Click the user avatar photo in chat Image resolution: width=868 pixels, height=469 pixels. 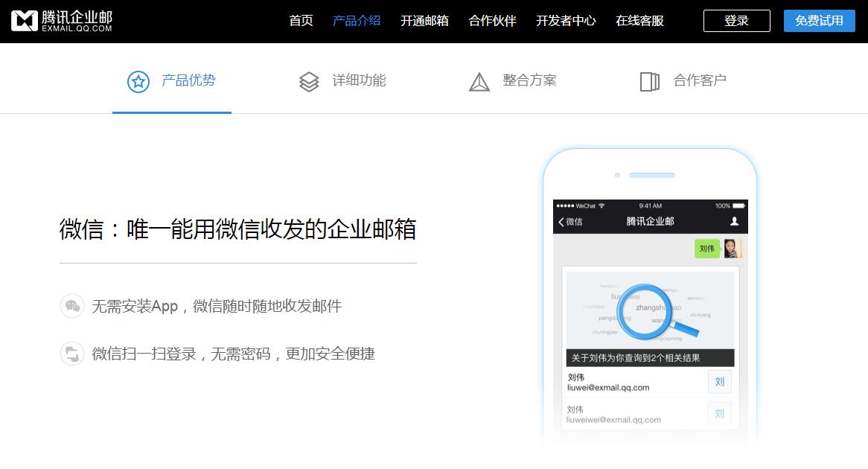click(x=733, y=249)
